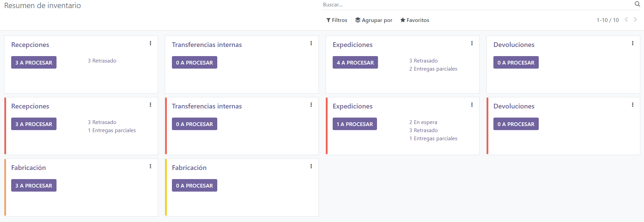
Task: Go to the previous records page
Action: 626,20
